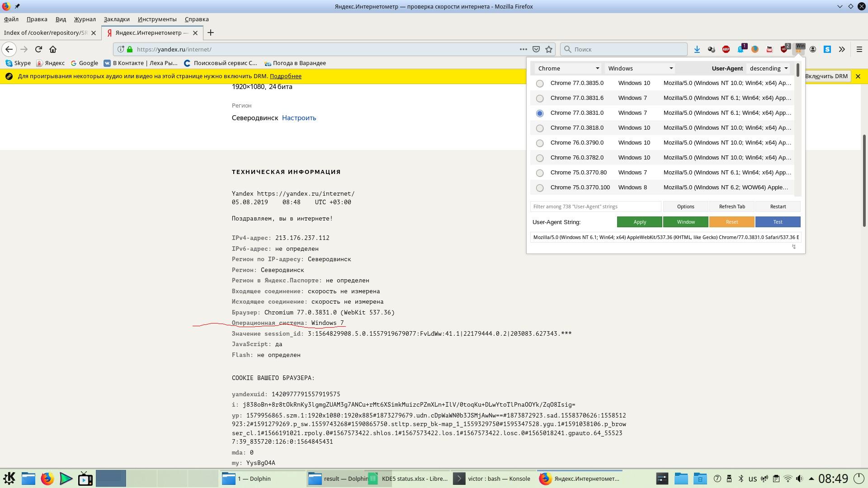Click the YouTube extension toolbar icon
Screen dimensions: 868x488
click(769, 49)
